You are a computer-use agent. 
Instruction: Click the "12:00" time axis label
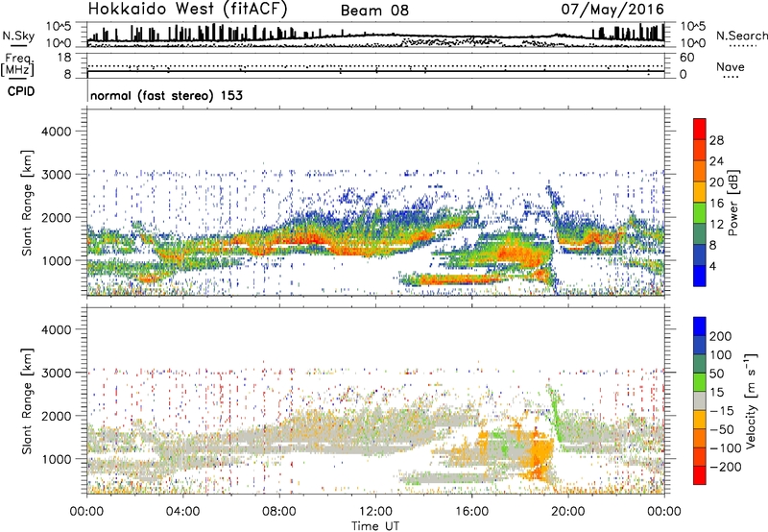pos(375,512)
